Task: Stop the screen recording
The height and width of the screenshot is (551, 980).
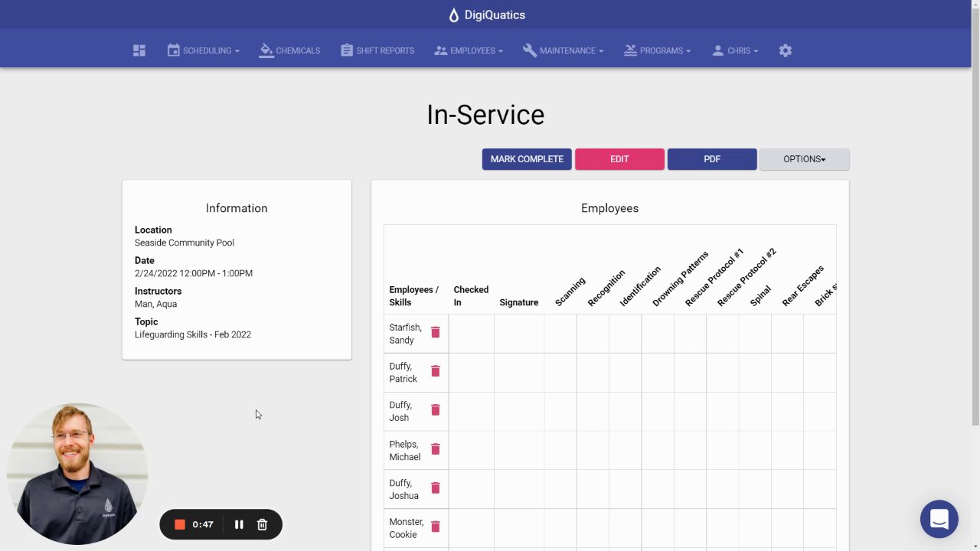Action: tap(180, 524)
